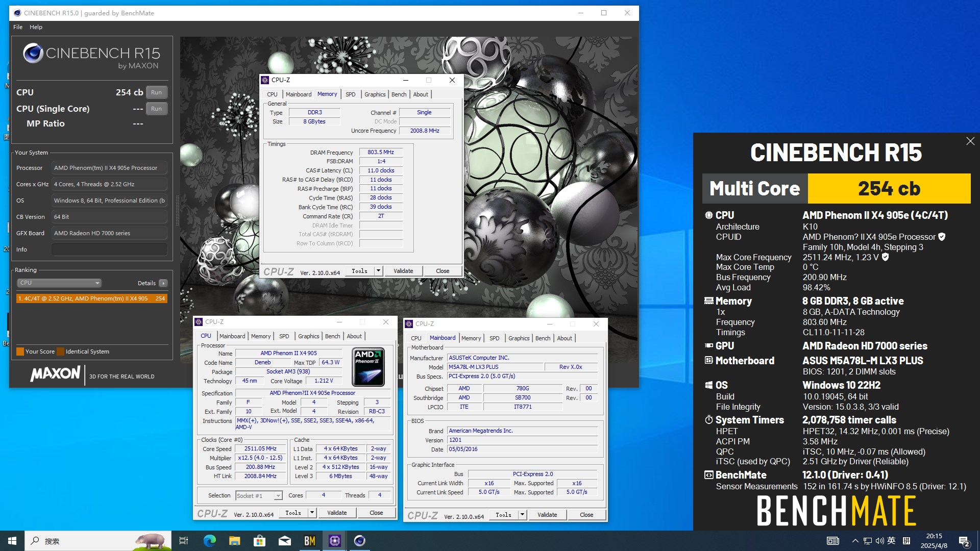This screenshot has height=551, width=980.
Task: Close the BenchMate result panel
Action: [970, 141]
